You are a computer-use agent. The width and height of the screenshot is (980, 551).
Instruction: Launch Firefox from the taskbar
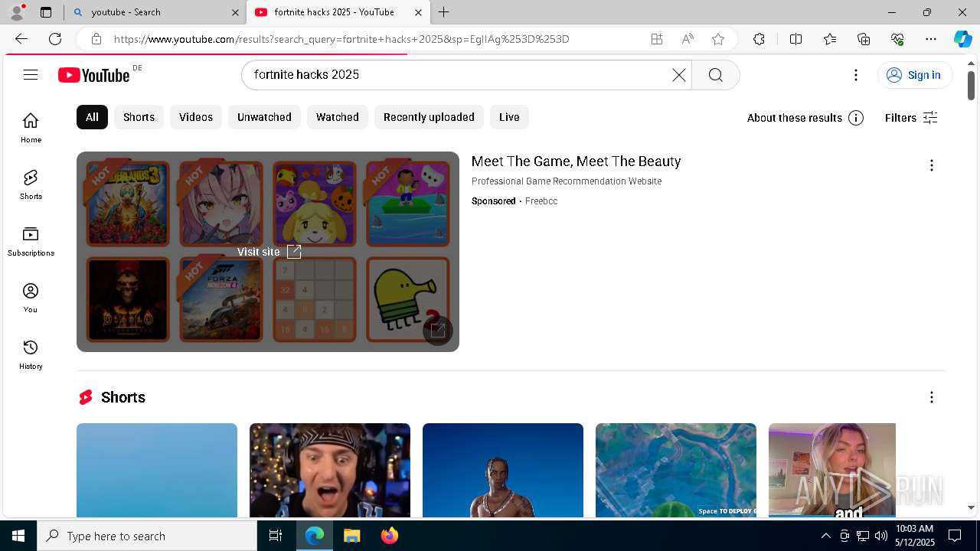point(389,536)
